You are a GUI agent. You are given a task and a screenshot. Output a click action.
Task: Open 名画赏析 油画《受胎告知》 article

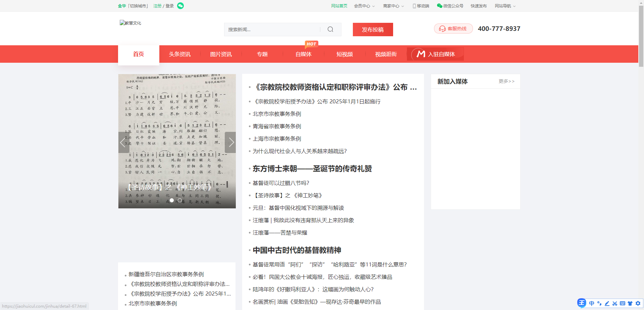point(317,302)
